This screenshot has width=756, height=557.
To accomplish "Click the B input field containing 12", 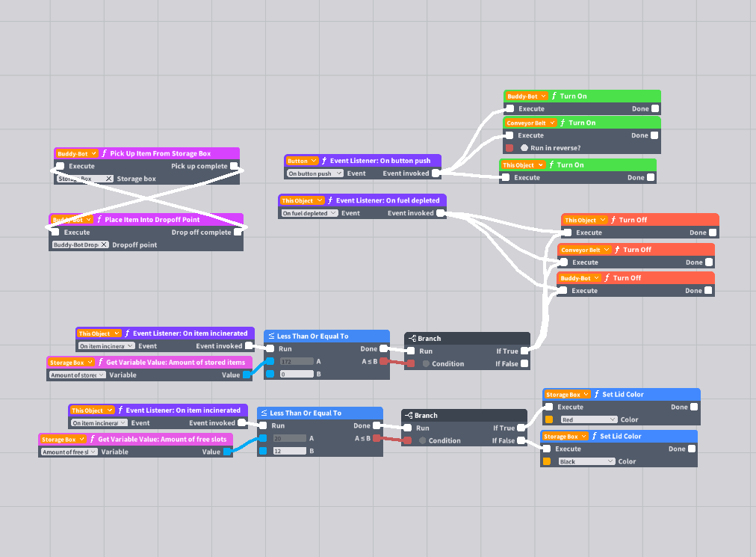I will 289,451.
